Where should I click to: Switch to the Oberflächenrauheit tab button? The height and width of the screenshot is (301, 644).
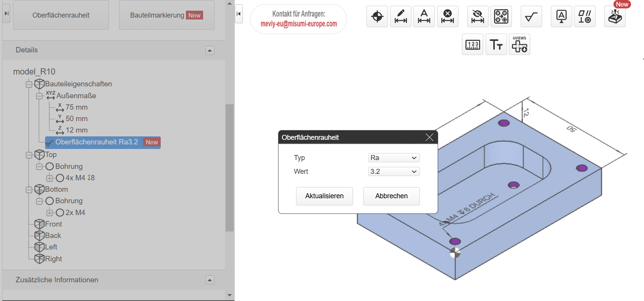tap(61, 15)
